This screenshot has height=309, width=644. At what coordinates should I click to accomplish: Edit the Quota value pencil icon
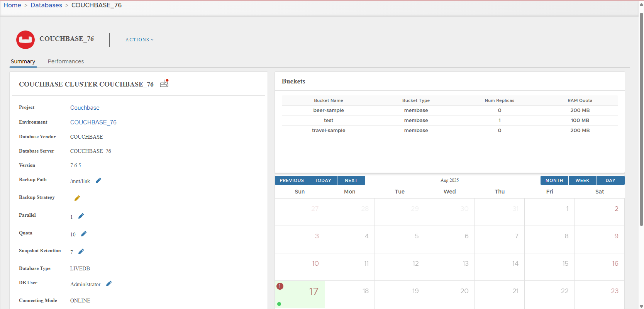pyautogui.click(x=84, y=234)
